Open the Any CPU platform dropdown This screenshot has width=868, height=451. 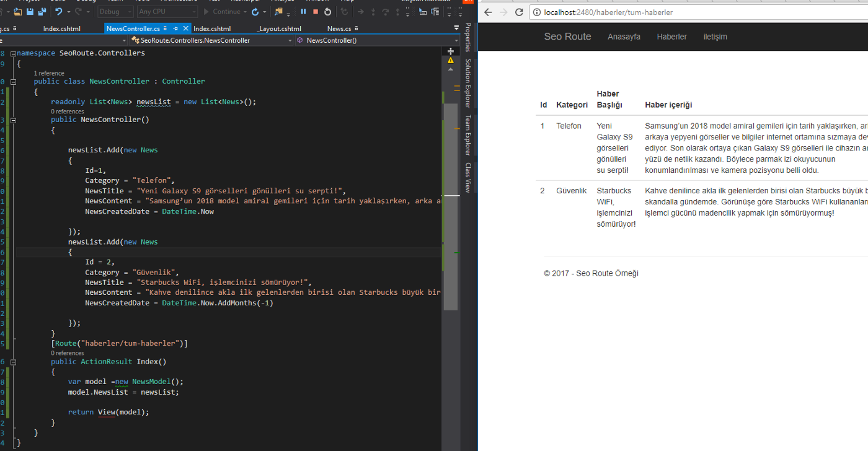pyautogui.click(x=167, y=12)
